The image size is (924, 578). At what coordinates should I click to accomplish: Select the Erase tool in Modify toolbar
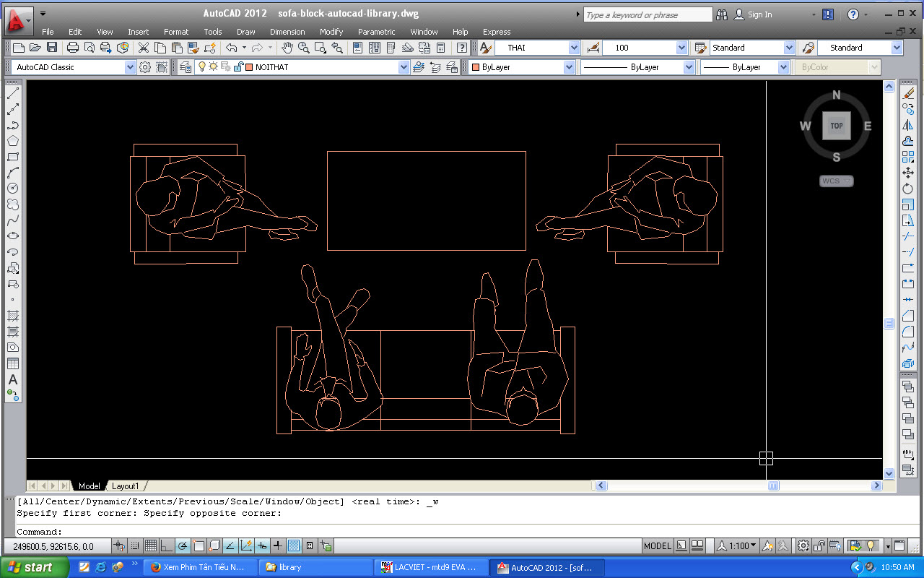coord(908,93)
